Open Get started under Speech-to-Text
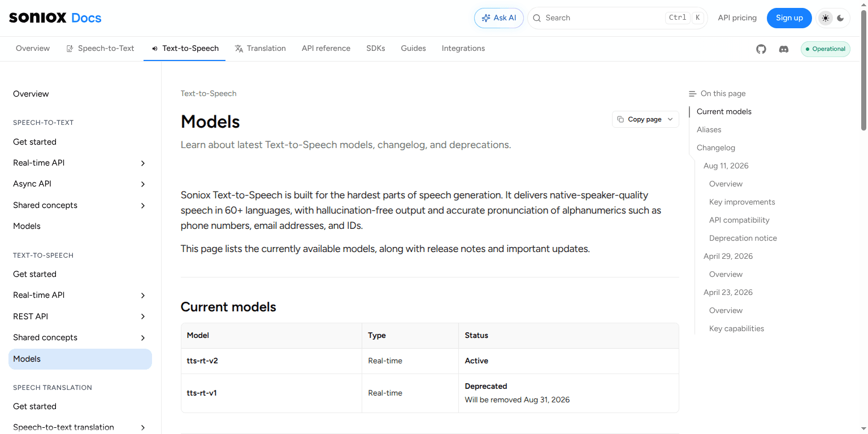Image resolution: width=868 pixels, height=434 pixels. click(x=80, y=142)
